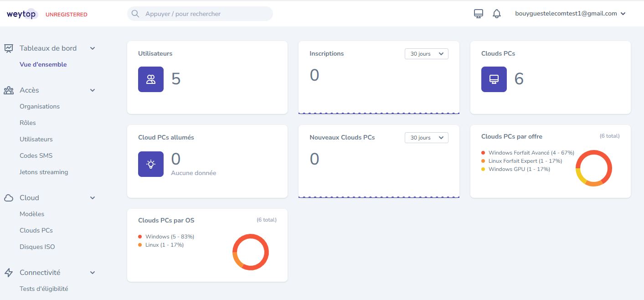Navigate to Tests d'éligibilité

tap(44, 289)
